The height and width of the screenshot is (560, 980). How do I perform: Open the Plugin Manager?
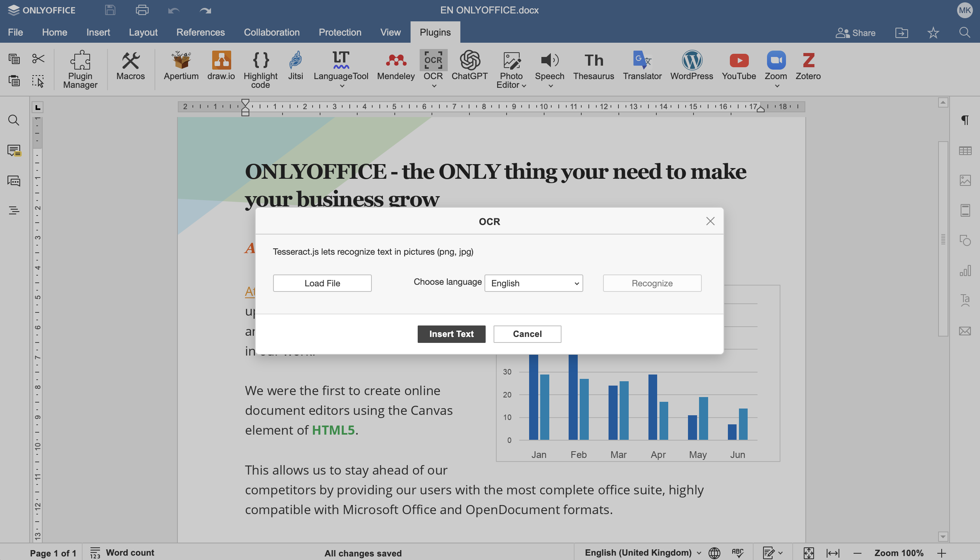[80, 69]
